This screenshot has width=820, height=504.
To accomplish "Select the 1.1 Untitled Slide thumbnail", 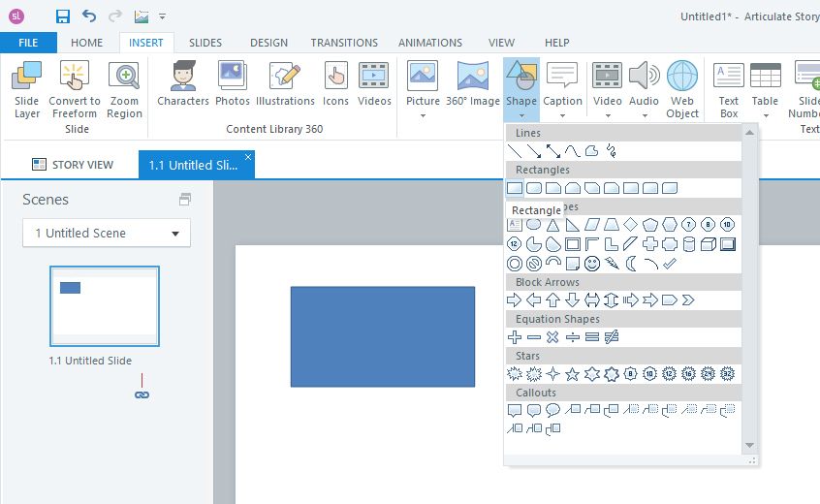I will coord(105,306).
